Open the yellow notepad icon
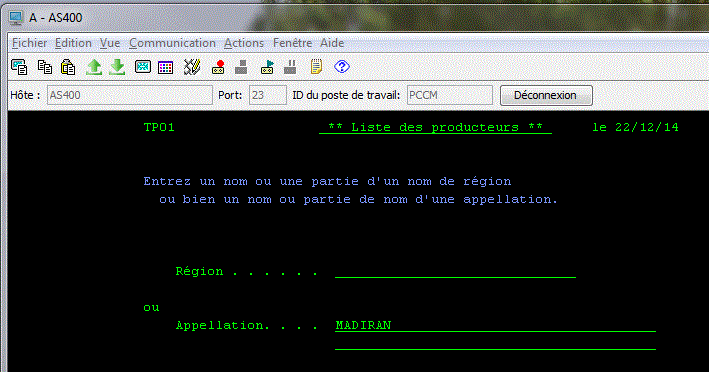 [316, 67]
